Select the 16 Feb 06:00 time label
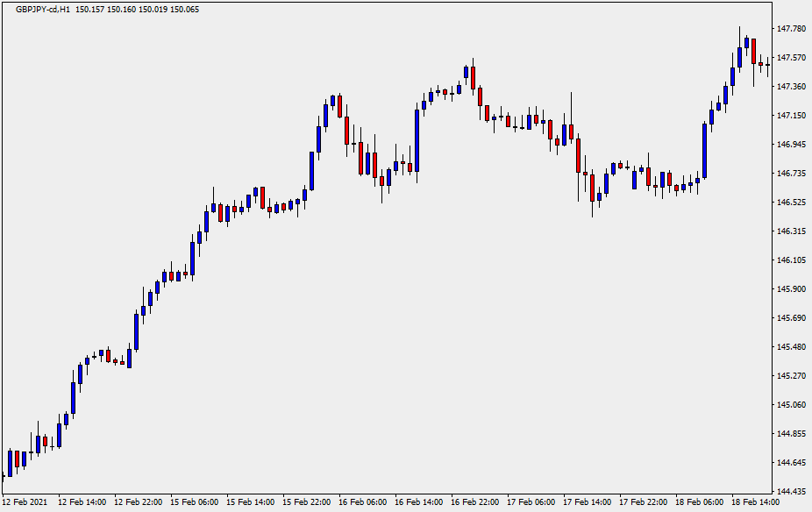Screen dimensions: 812x512 pos(362,502)
